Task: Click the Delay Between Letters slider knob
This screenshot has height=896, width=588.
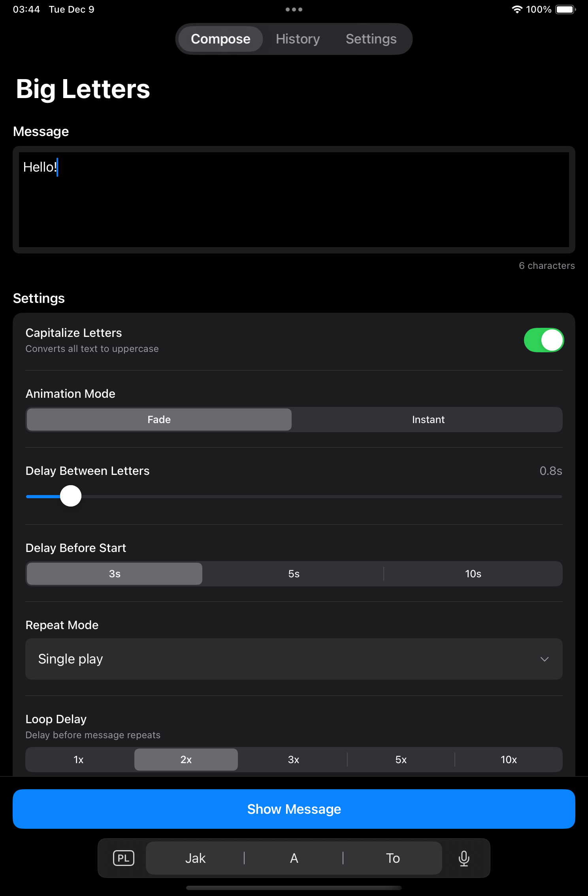Action: tap(71, 496)
